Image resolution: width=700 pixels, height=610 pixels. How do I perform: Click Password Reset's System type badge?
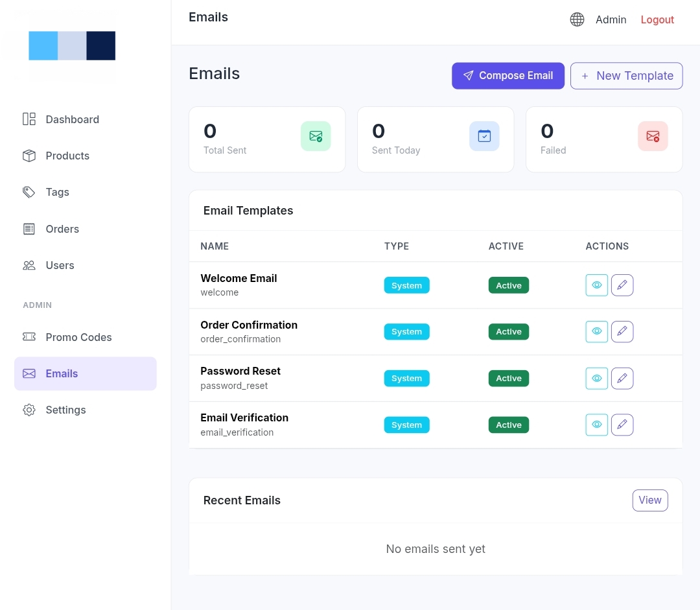(x=406, y=378)
